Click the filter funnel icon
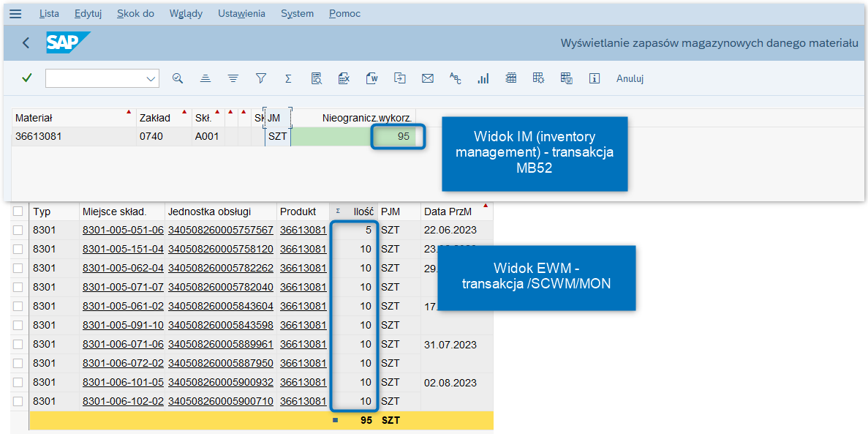868x434 pixels. [260, 78]
